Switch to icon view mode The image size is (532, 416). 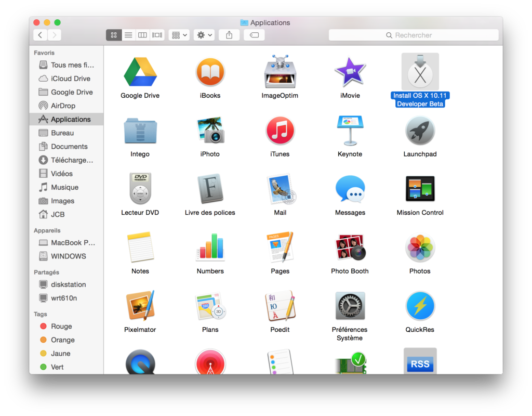114,35
